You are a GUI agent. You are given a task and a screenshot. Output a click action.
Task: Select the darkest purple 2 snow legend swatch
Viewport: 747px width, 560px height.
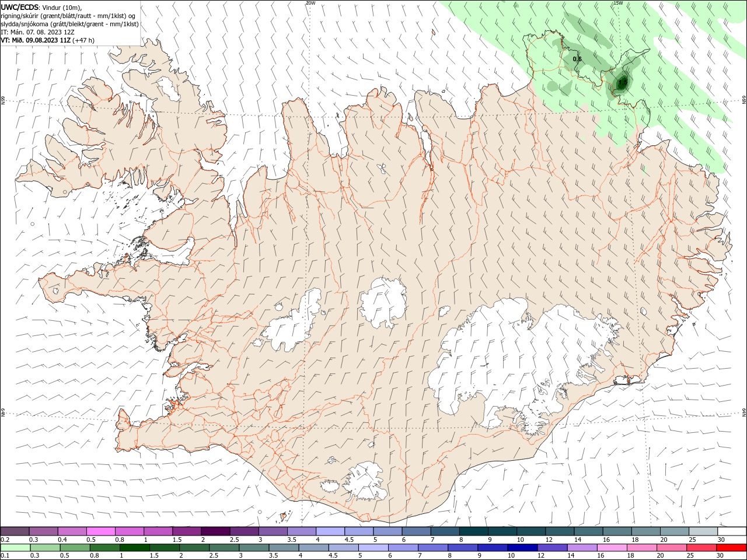coord(215,531)
